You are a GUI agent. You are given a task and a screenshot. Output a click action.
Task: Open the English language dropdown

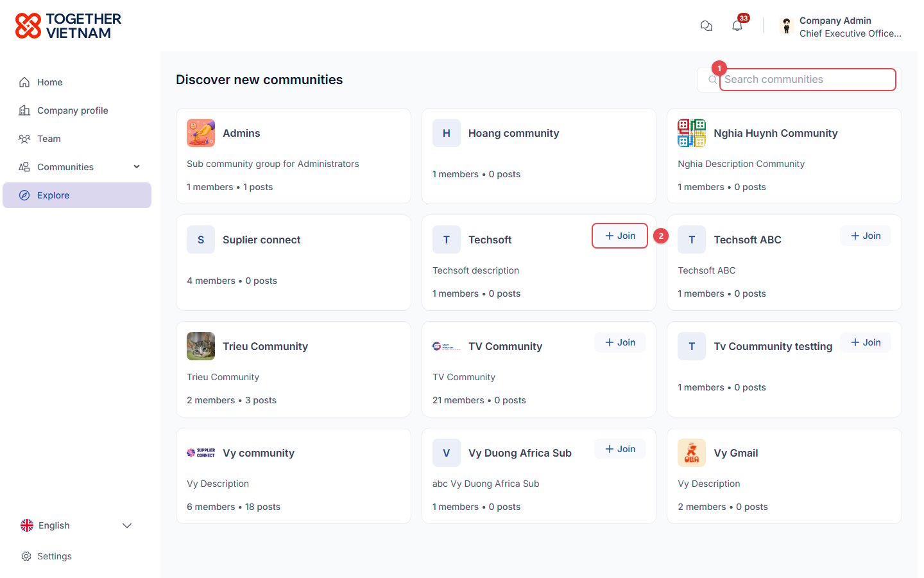pos(77,525)
